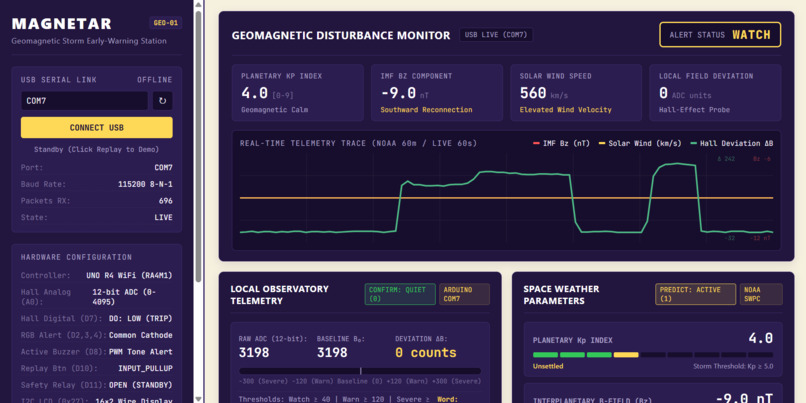The height and width of the screenshot is (403, 806).
Task: Click the sidebar scrollbar down arrow
Action: pos(198,398)
